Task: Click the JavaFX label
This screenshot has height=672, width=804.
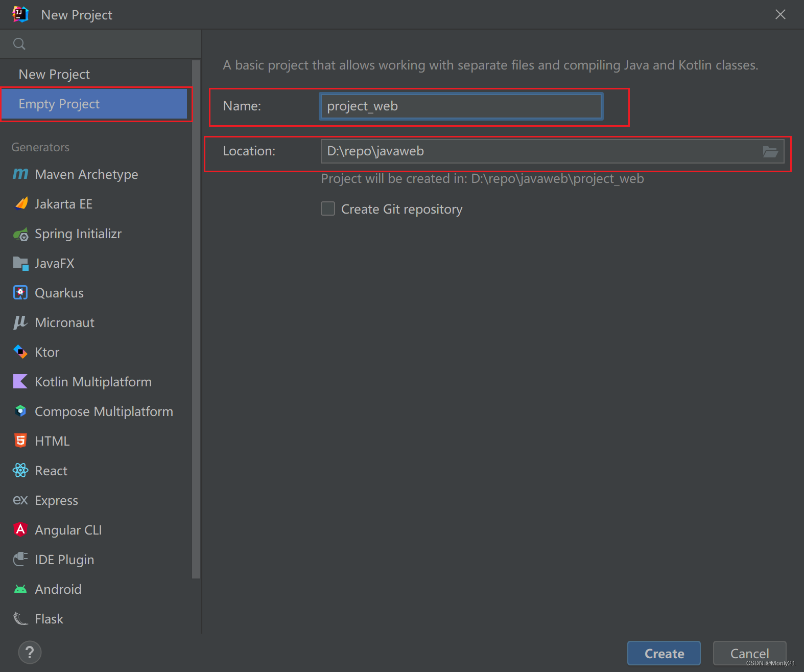Action: [55, 263]
